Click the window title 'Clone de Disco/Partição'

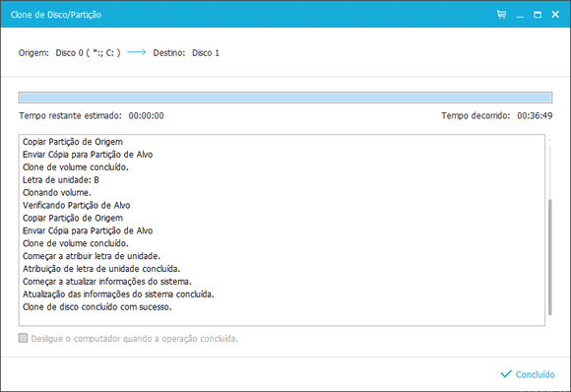[56, 15]
